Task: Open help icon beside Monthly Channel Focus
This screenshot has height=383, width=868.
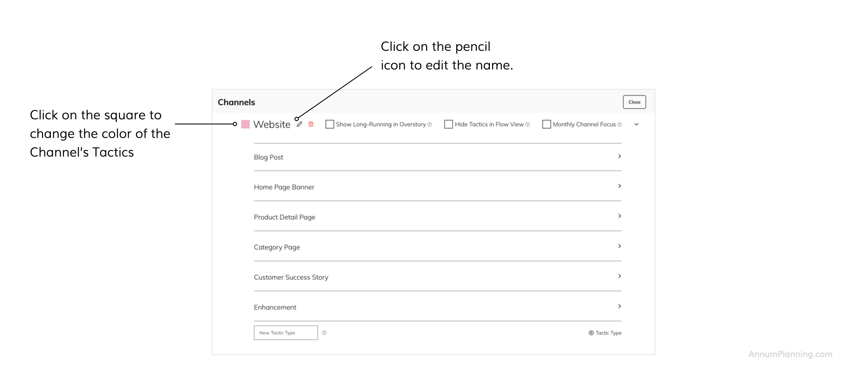Action: (x=620, y=125)
